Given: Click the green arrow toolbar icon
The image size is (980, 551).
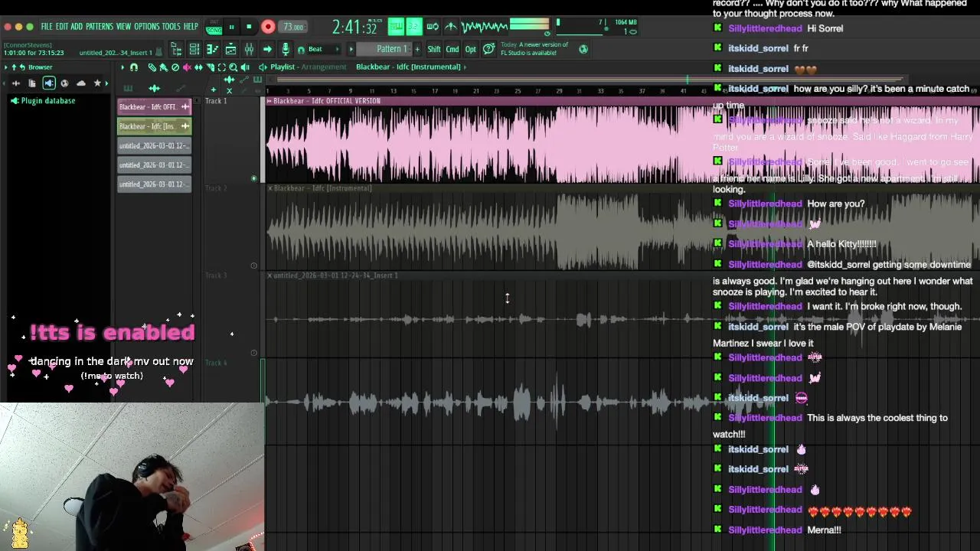Looking at the screenshot, I should coord(267,50).
